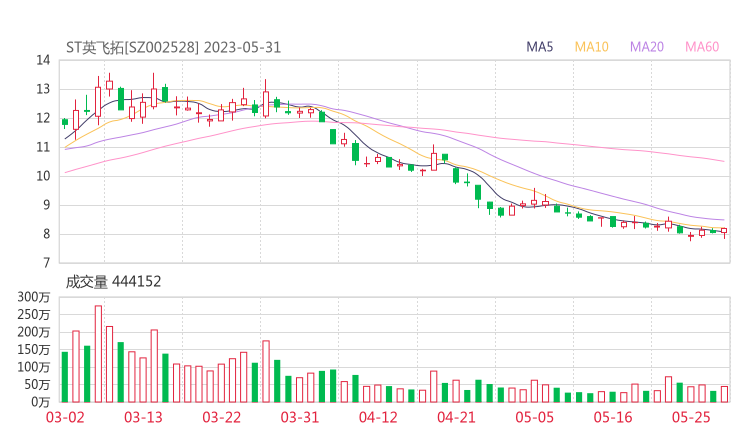Click the 250万 volume axis label
The height and width of the screenshot is (440, 740).
pyautogui.click(x=34, y=314)
